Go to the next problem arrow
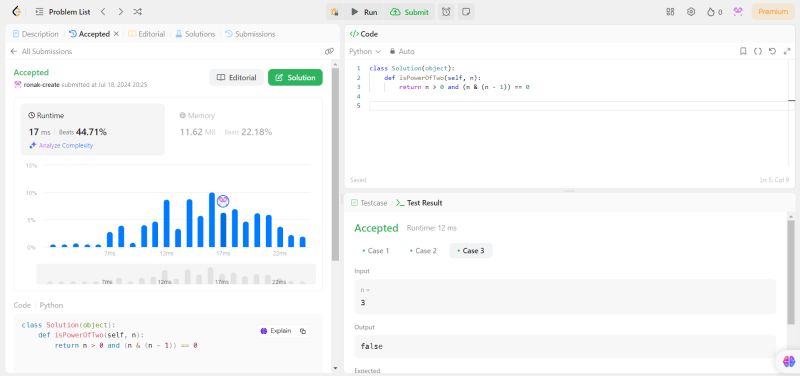Image resolution: width=800 pixels, height=376 pixels. pyautogui.click(x=120, y=12)
